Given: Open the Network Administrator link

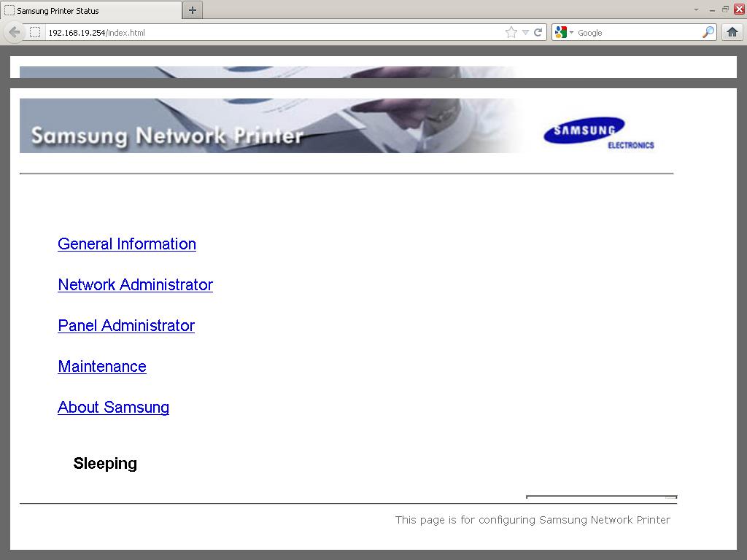Looking at the screenshot, I should point(135,285).
